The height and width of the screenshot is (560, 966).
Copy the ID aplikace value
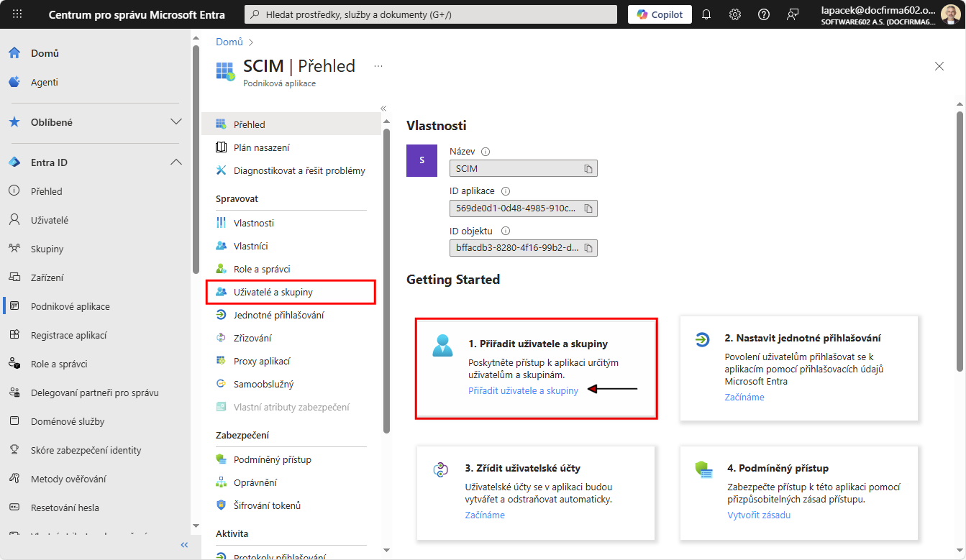coord(588,208)
